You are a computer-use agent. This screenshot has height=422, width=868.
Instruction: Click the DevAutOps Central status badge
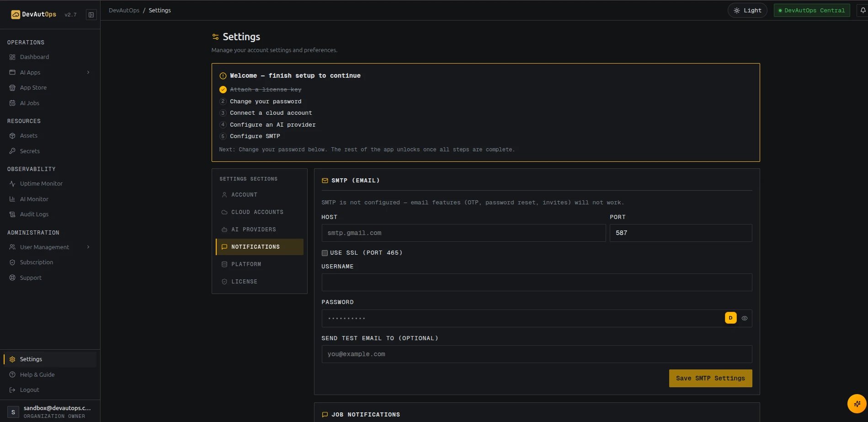(812, 10)
